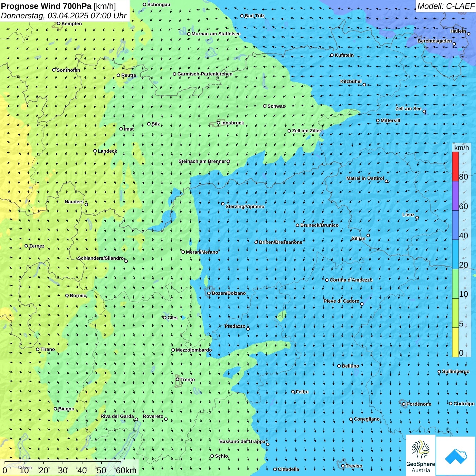Click the 'Bormio' label

78,295
